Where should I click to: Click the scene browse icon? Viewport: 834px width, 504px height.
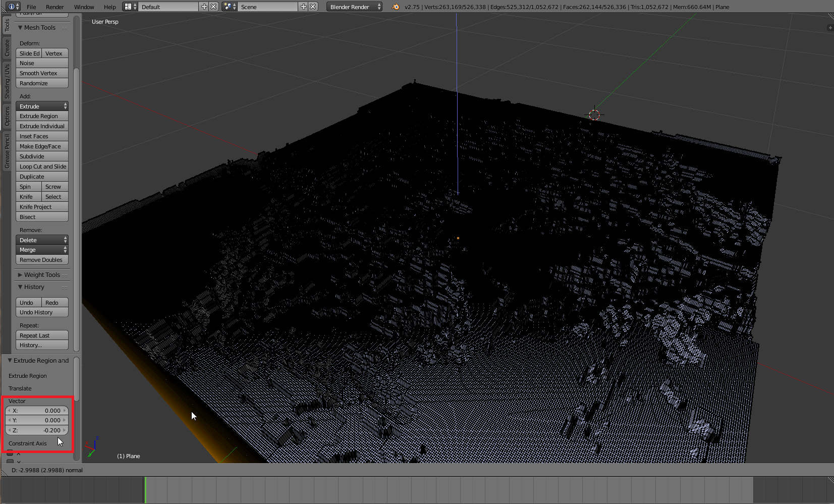click(x=230, y=7)
